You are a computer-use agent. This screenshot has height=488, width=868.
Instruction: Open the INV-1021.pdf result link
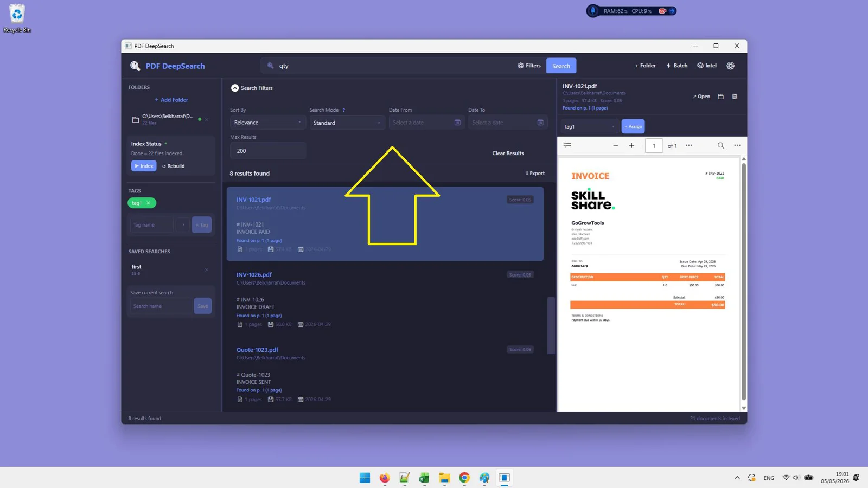pos(253,200)
